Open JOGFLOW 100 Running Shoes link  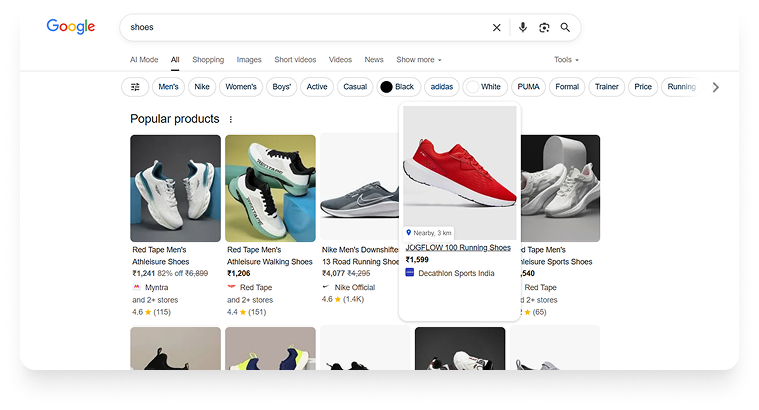pos(458,247)
